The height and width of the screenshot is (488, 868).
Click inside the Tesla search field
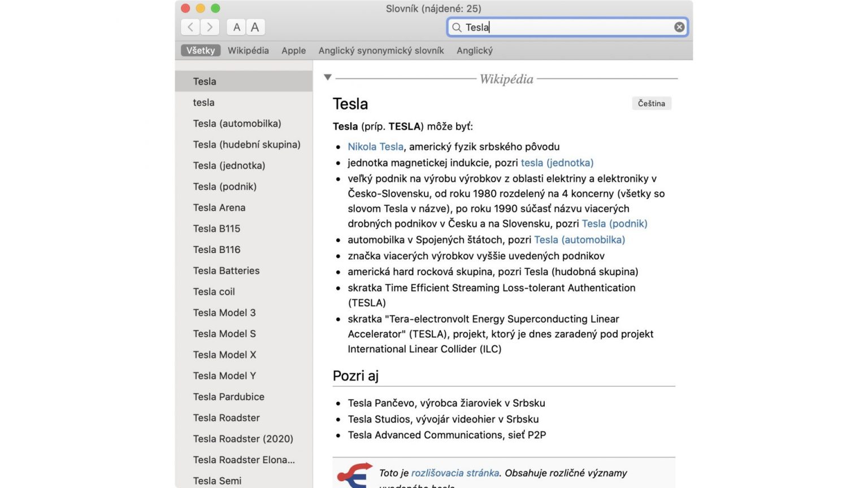pyautogui.click(x=567, y=27)
